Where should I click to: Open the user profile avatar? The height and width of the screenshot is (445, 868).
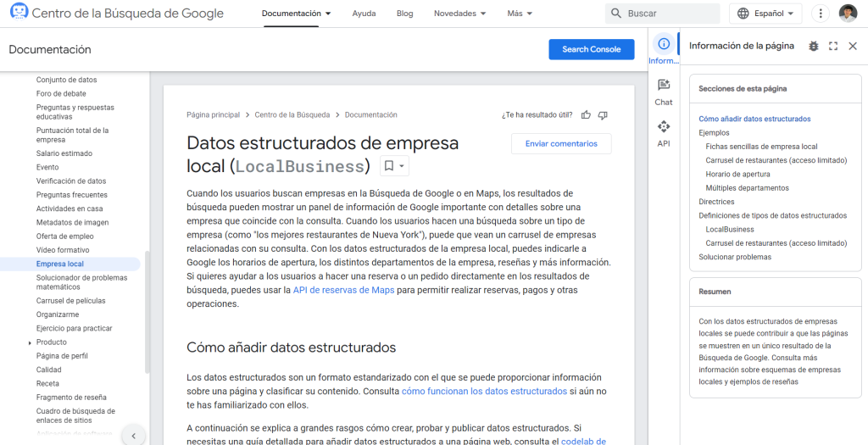pyautogui.click(x=848, y=14)
